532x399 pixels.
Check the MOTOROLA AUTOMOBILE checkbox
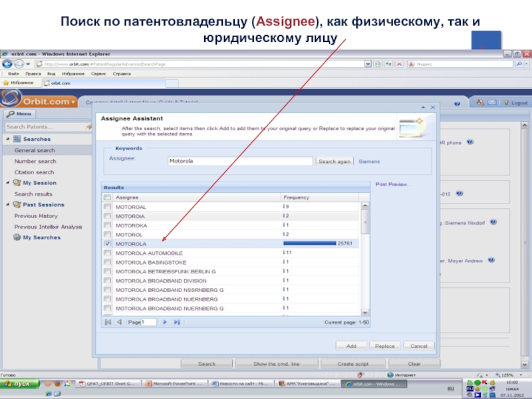[x=108, y=253]
